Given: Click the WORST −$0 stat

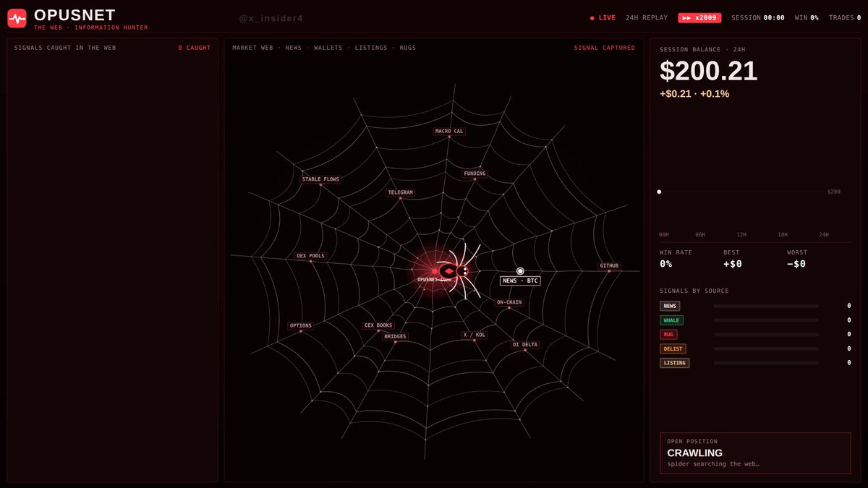Looking at the screenshot, I should (x=797, y=259).
